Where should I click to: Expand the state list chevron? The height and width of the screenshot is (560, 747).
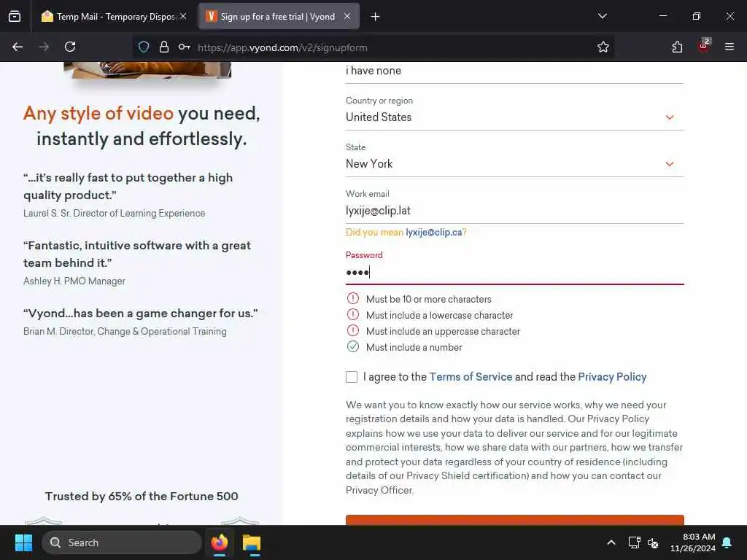click(x=670, y=164)
